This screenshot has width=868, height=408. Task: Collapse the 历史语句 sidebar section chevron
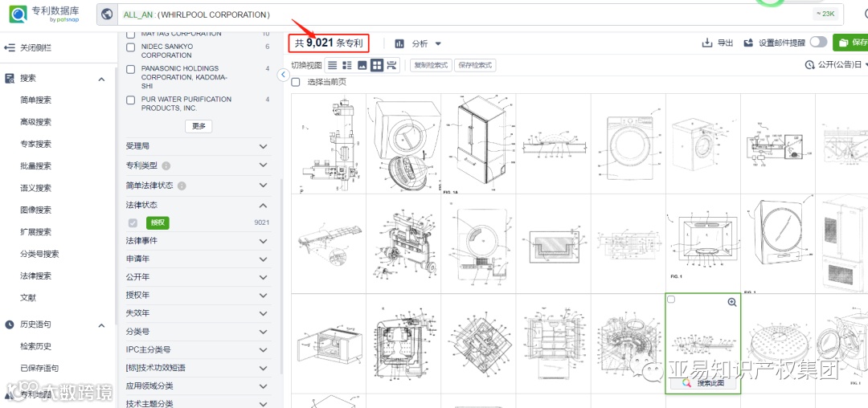pos(101,325)
